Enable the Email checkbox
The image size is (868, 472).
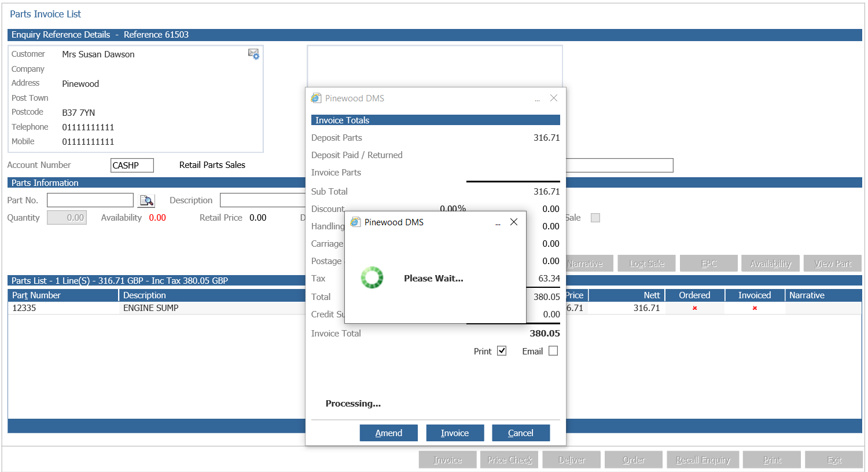(x=553, y=351)
